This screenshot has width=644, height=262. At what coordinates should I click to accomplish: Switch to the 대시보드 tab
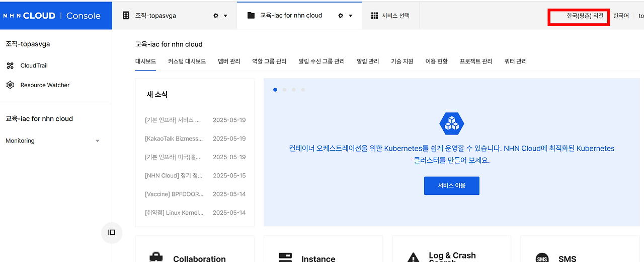145,61
